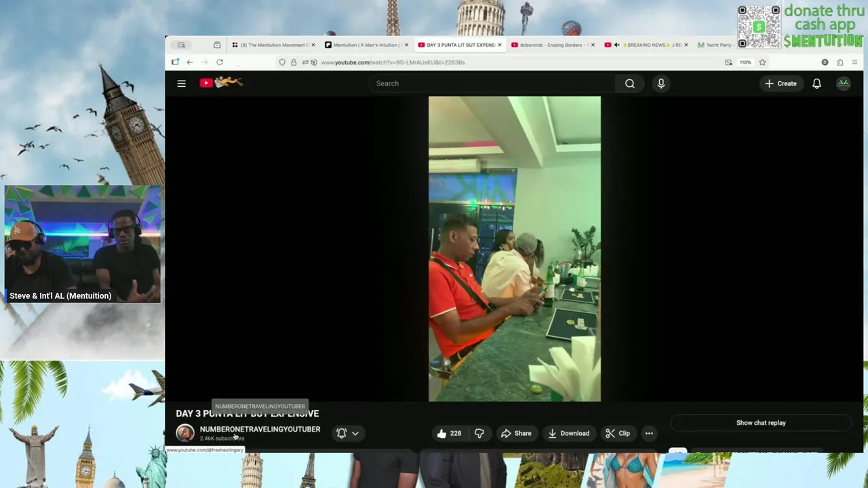Click the round toolbar icon left of extensions
Image resolution: width=868 pixels, height=488 pixels.
click(x=825, y=62)
